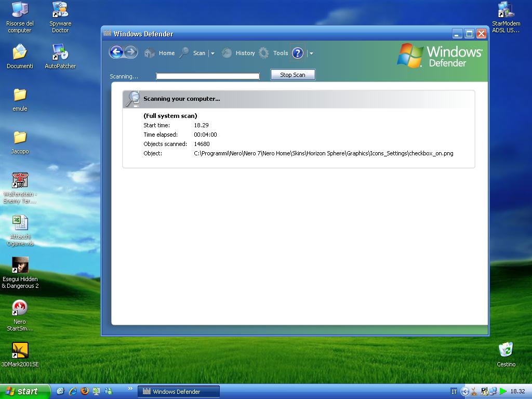Click the start time value 18.29
The width and height of the screenshot is (532, 399).
[x=201, y=125]
